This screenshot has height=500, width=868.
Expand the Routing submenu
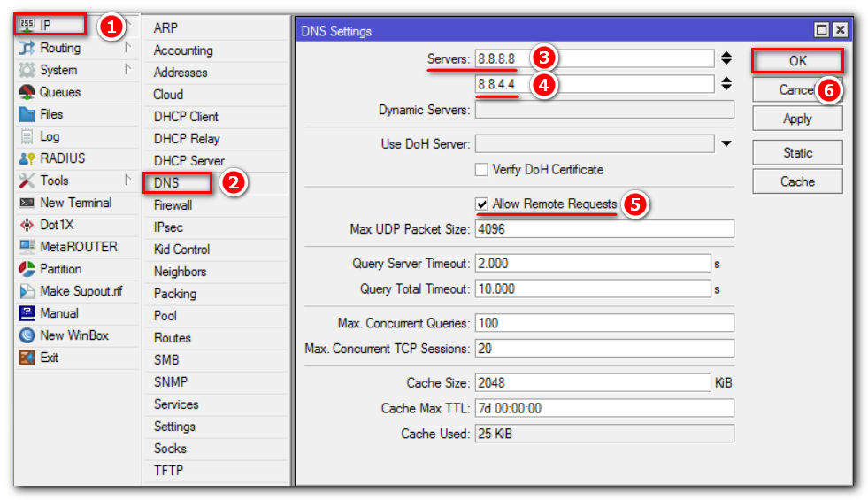[x=60, y=48]
